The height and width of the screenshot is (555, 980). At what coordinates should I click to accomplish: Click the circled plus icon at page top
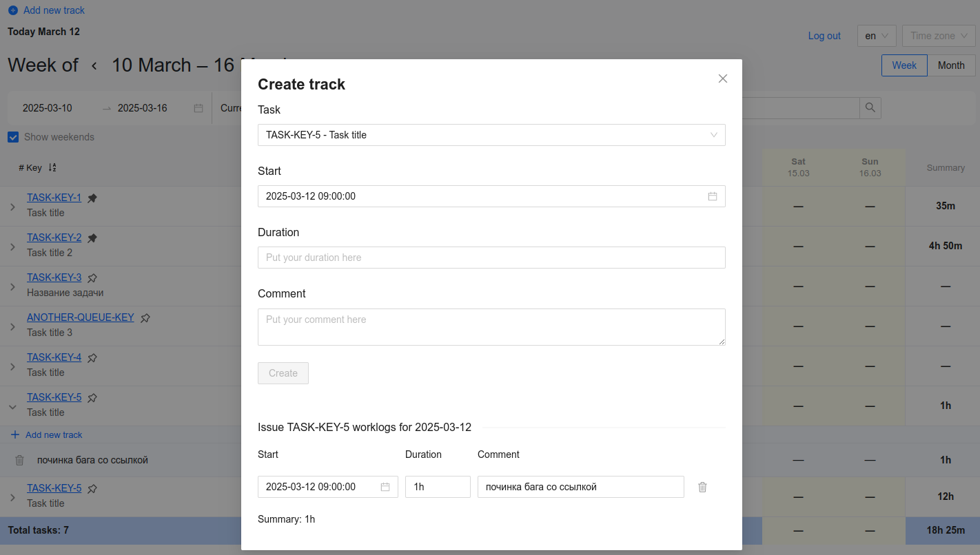(x=13, y=10)
